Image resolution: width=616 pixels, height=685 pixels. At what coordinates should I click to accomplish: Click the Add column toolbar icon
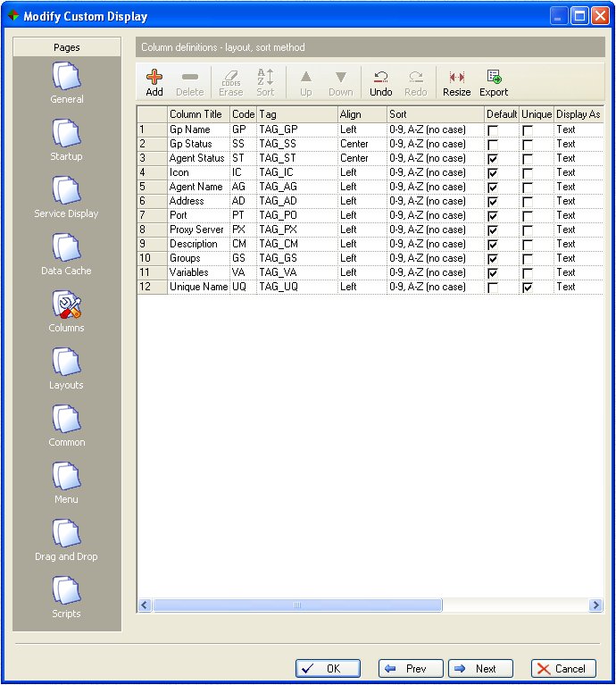click(x=154, y=79)
